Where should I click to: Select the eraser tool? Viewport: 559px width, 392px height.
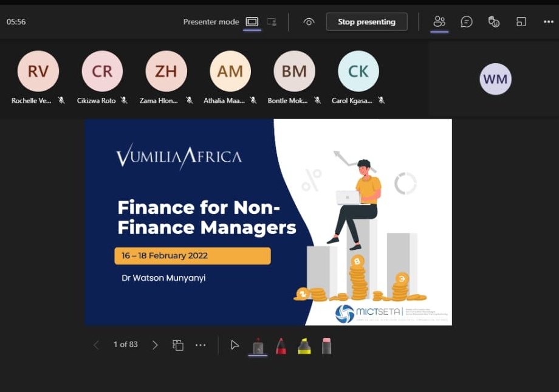[x=326, y=346]
